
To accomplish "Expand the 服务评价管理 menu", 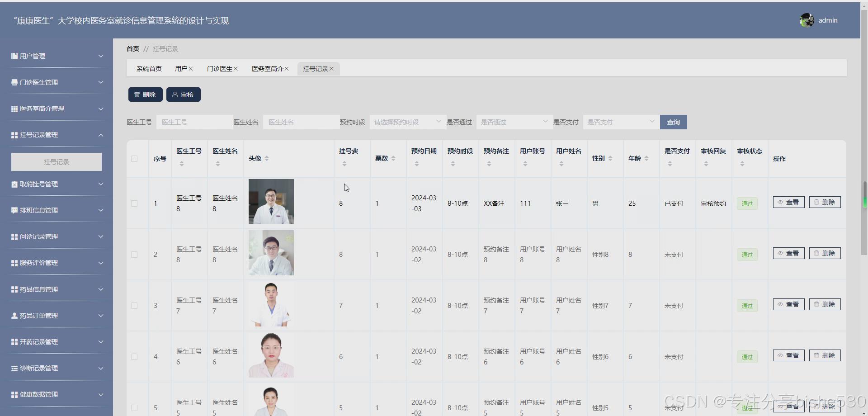I will click(x=101, y=263).
